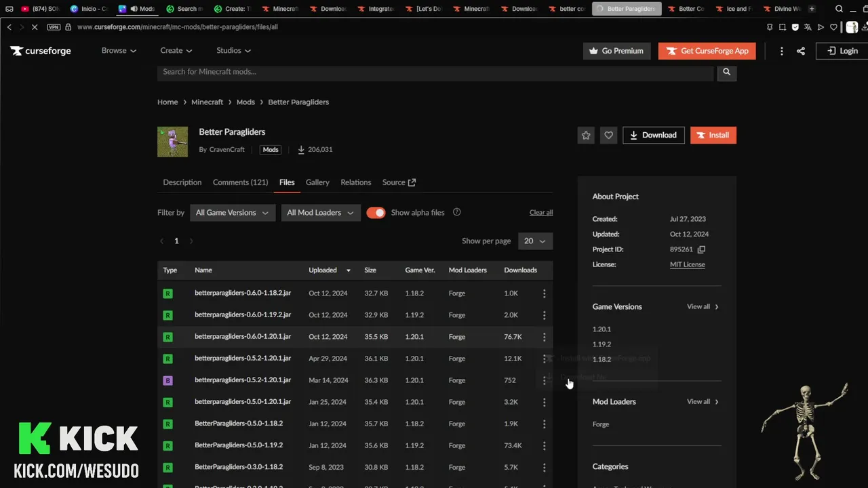The image size is (868, 488).
Task: Select 1.20.1 under Game Versions
Action: (x=601, y=329)
